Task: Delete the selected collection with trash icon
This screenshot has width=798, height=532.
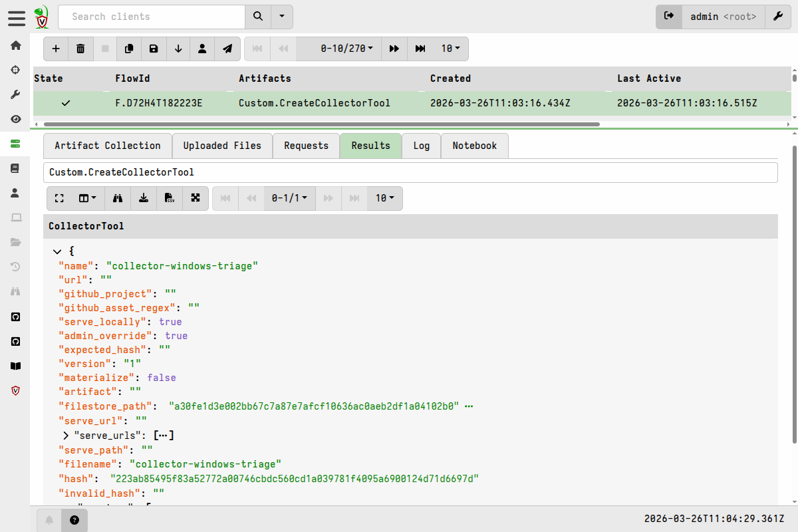Action: 80,49
